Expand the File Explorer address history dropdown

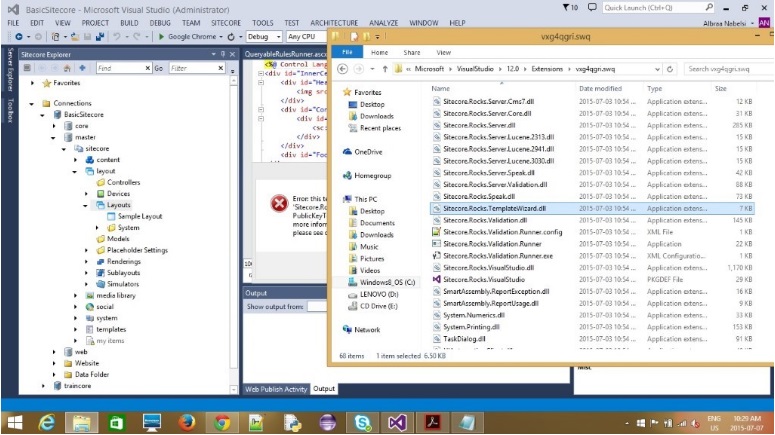657,69
